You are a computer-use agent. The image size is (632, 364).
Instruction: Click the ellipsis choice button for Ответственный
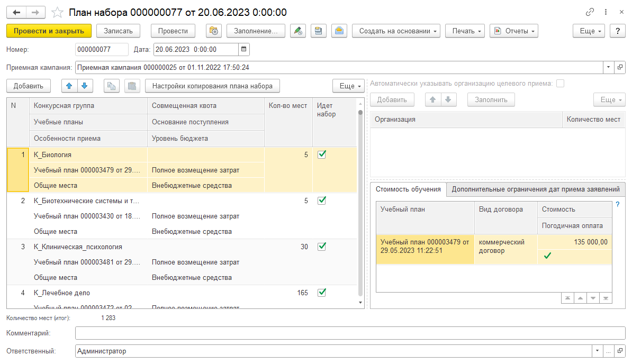pos(609,351)
